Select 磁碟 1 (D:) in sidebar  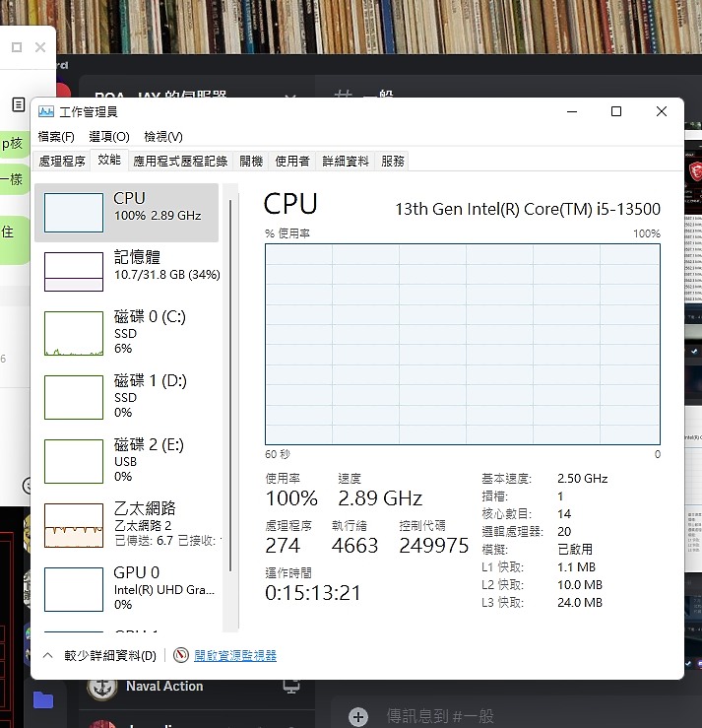coord(126,397)
